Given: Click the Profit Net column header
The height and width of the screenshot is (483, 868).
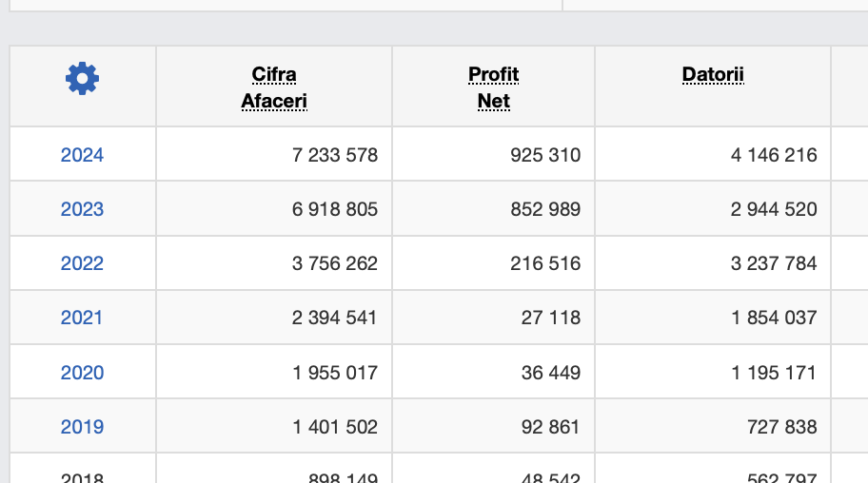Looking at the screenshot, I should [x=493, y=87].
